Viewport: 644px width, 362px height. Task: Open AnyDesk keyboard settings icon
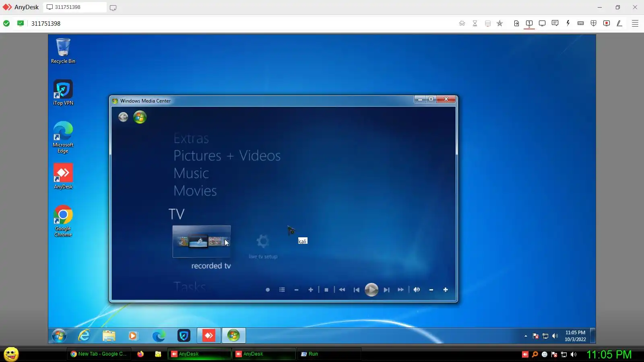pyautogui.click(x=581, y=23)
